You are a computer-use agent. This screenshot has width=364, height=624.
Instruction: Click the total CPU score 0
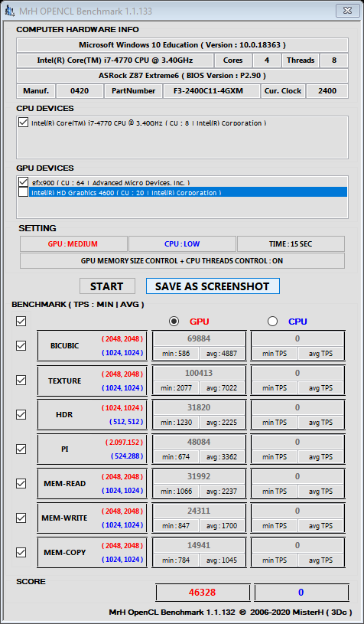click(x=301, y=592)
